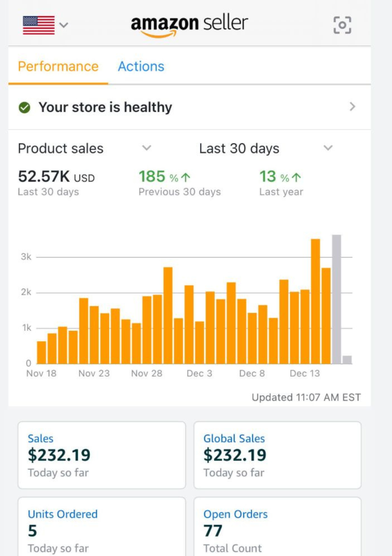Open the Global Sales card
The width and height of the screenshot is (392, 556).
coord(277,455)
